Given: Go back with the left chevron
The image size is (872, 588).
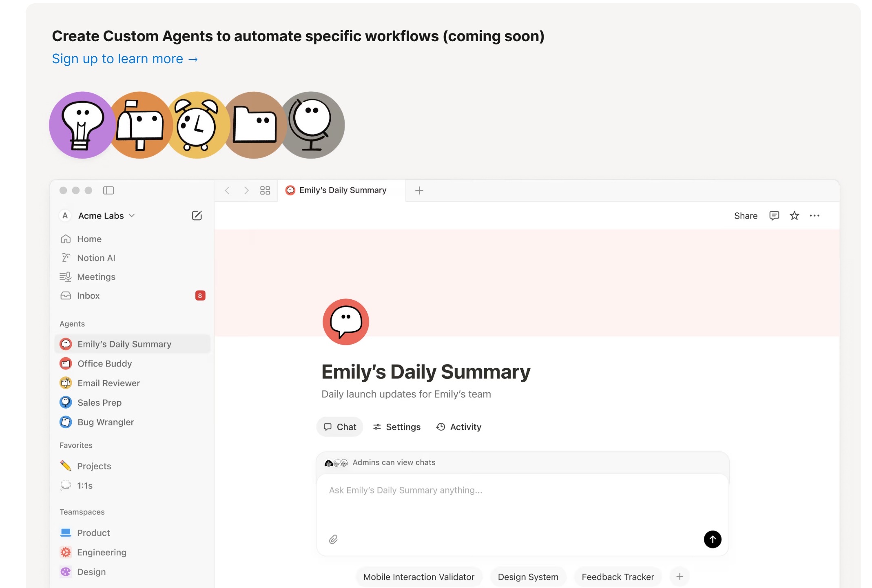Looking at the screenshot, I should pos(228,190).
